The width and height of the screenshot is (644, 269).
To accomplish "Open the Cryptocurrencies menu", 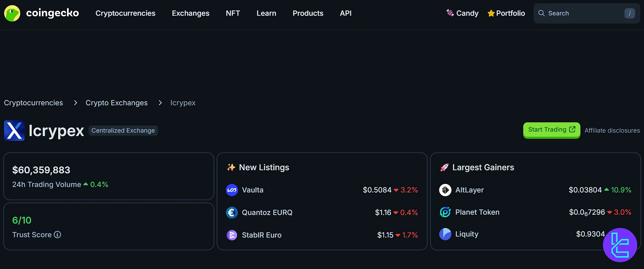I will (x=126, y=13).
